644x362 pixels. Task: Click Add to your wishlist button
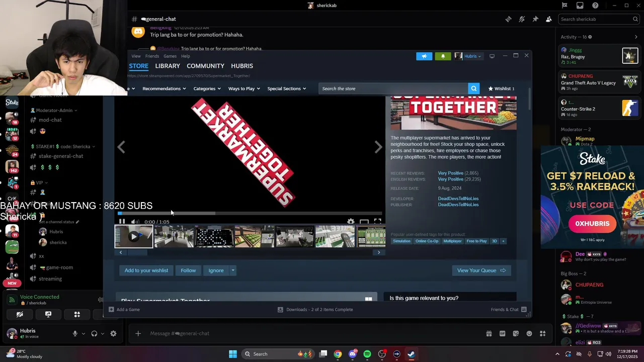(146, 270)
